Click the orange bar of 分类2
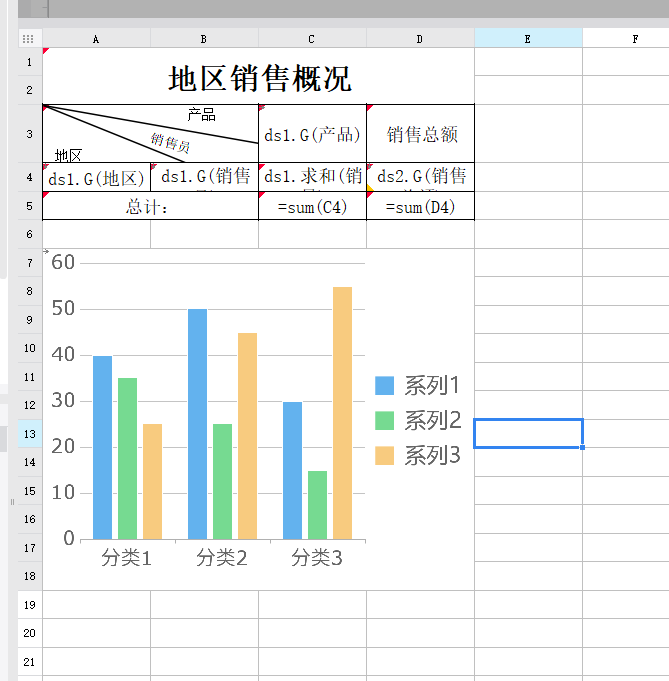Viewport: 669px width, 681px height. pos(248,436)
